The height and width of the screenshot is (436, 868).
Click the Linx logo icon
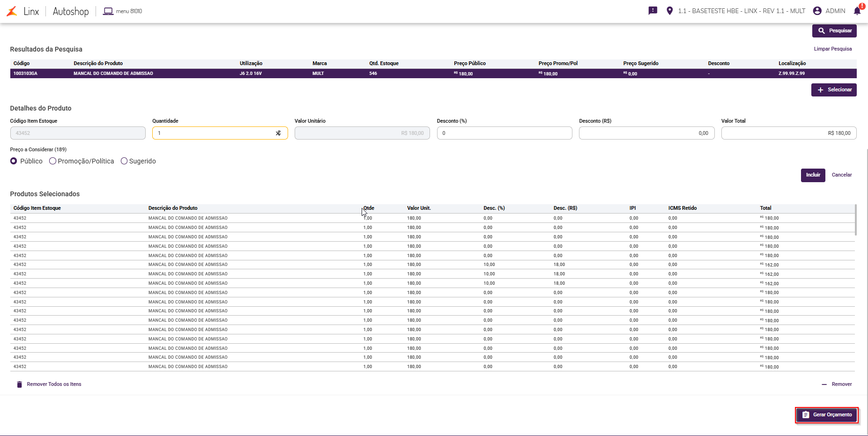click(x=12, y=11)
